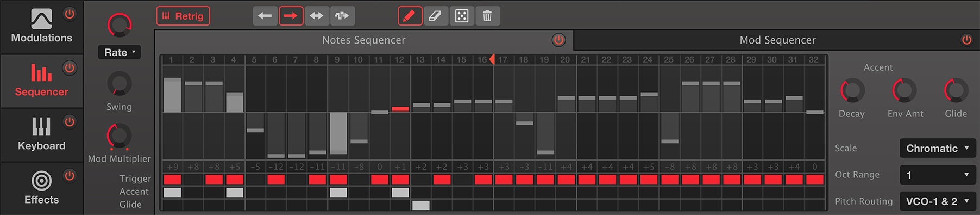
Task: Click the Swing knob
Action: [119, 84]
